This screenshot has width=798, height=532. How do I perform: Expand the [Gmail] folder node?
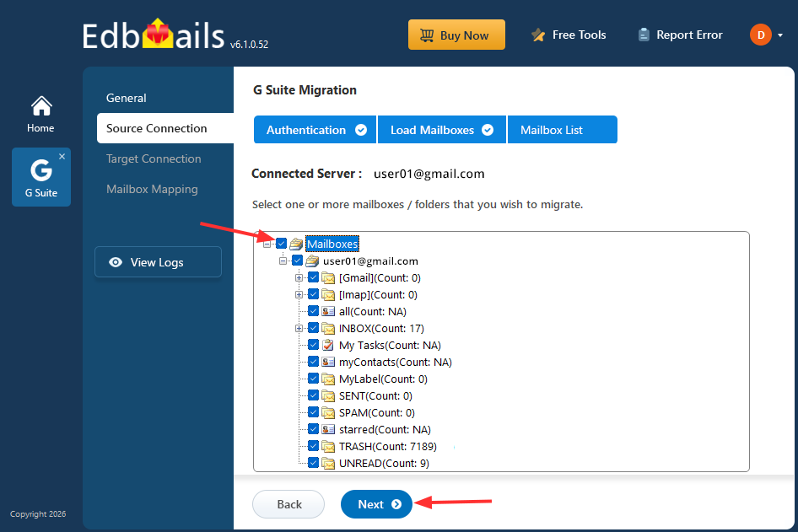299,278
